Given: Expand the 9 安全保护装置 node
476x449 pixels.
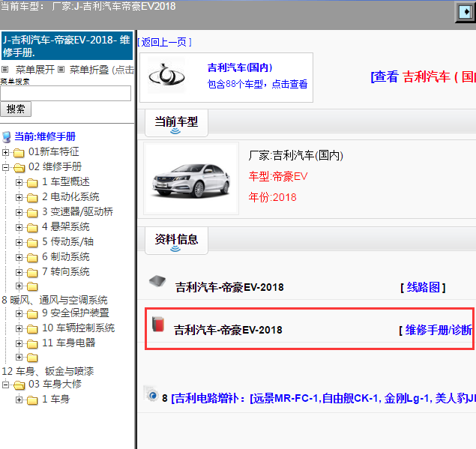Looking at the screenshot, I should pos(19,313).
